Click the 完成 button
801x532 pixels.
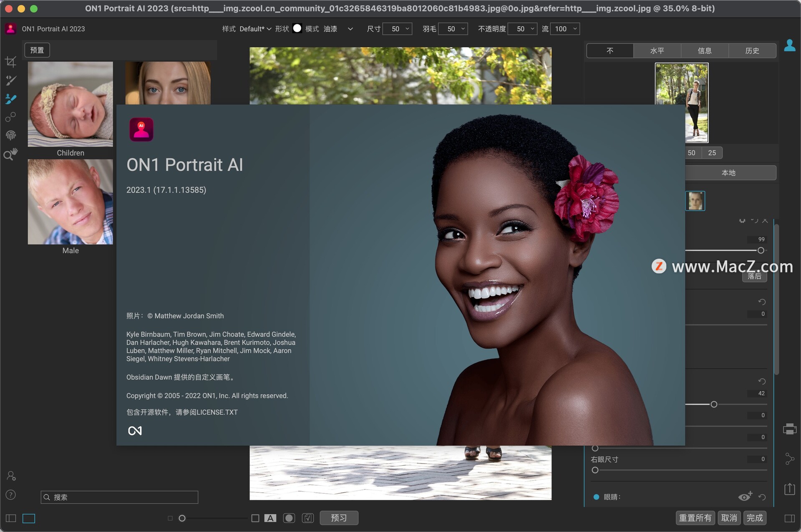click(x=755, y=517)
